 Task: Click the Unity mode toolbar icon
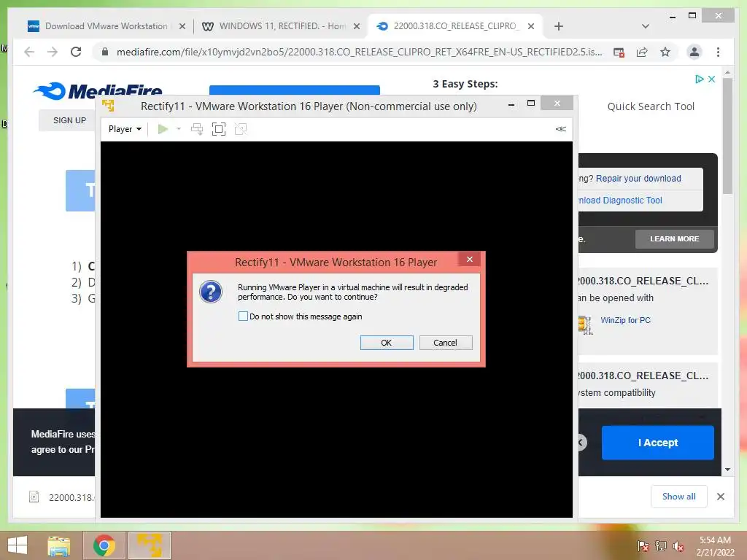coord(241,129)
